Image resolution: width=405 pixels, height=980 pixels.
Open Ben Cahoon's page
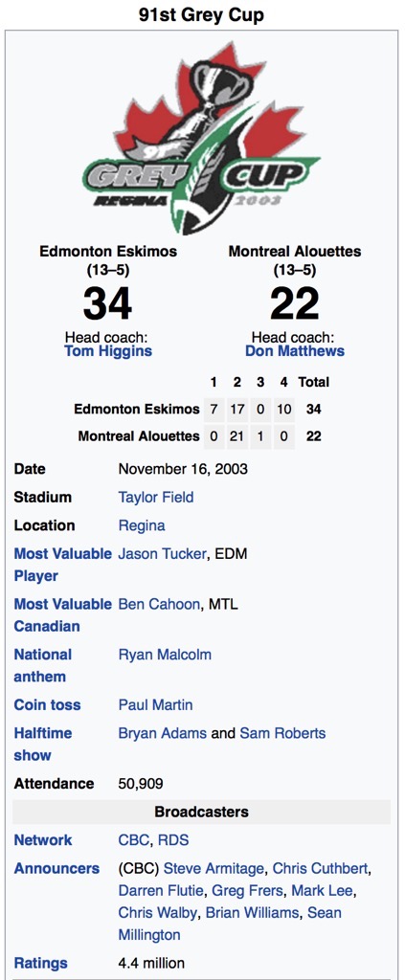click(x=159, y=605)
